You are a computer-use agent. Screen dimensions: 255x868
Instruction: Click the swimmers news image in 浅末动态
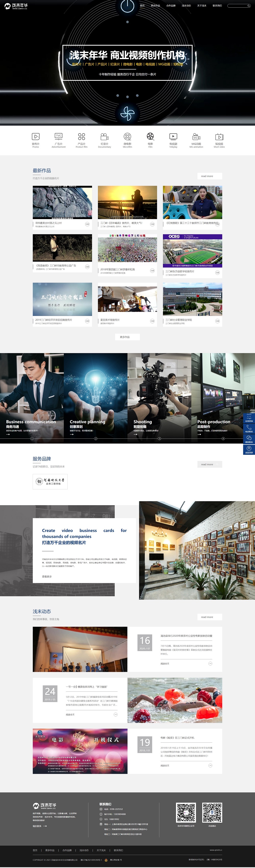click(x=175, y=700)
